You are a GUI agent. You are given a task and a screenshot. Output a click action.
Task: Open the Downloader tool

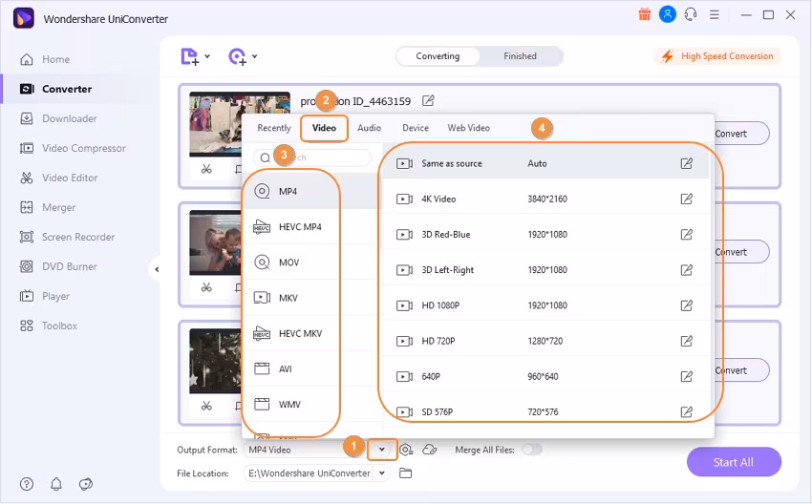tap(58, 118)
